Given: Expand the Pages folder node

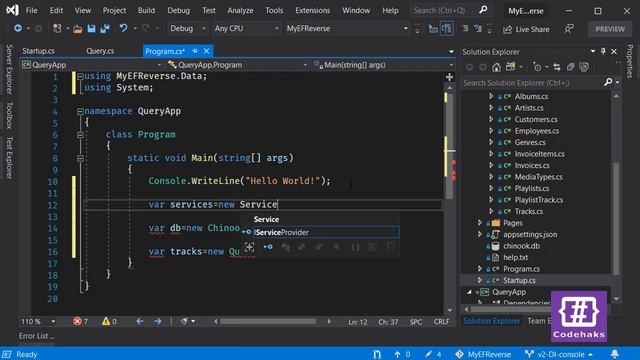Looking at the screenshot, I should coord(480,223).
